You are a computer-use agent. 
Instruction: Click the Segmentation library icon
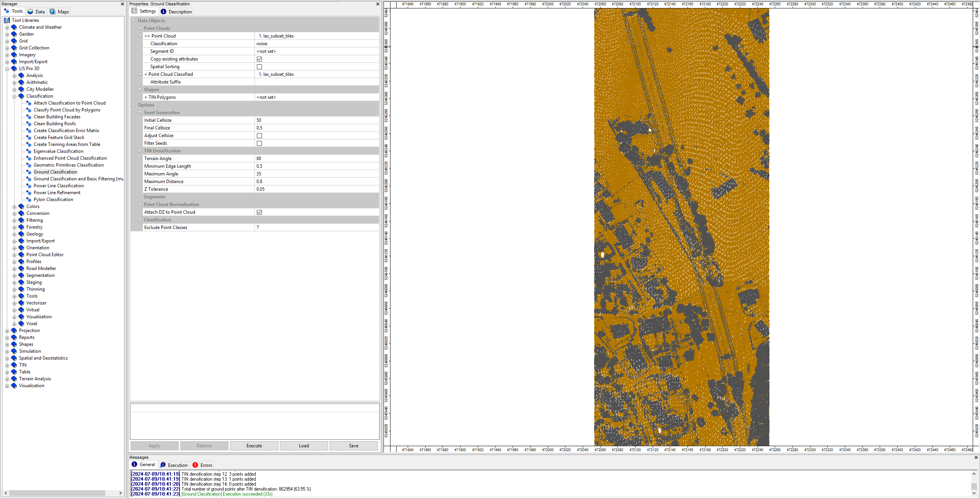click(x=21, y=275)
